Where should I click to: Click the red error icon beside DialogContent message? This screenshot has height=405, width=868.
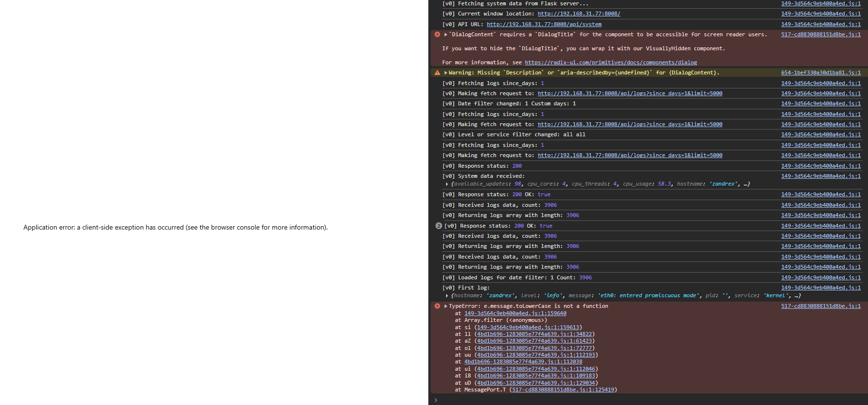(x=437, y=35)
